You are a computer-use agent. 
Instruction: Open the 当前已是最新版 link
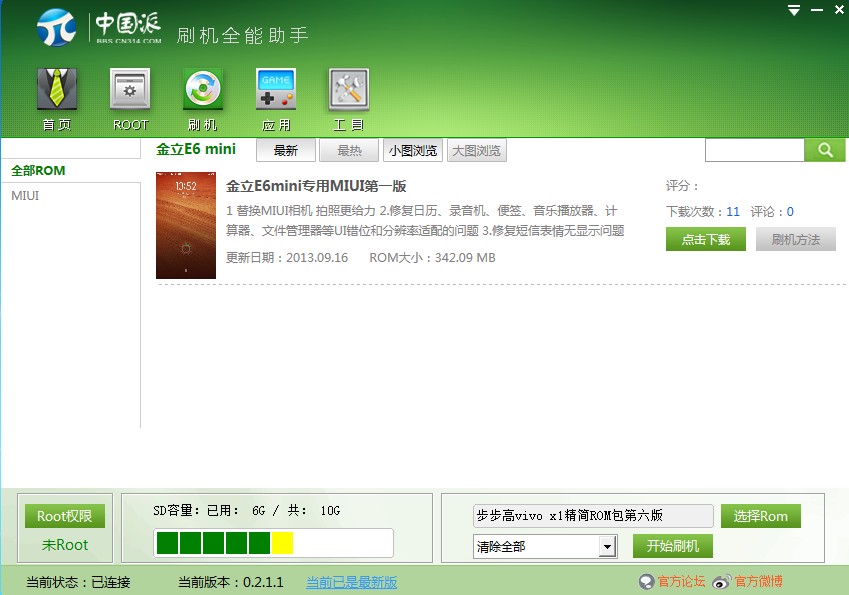tap(351, 583)
